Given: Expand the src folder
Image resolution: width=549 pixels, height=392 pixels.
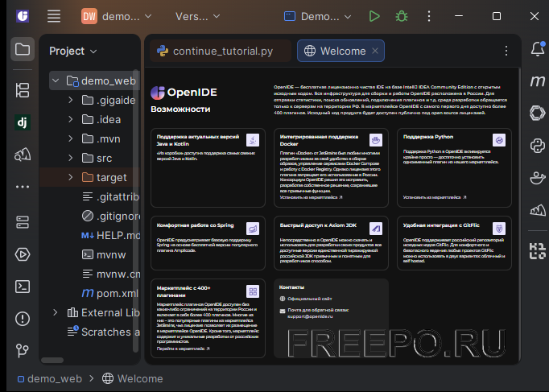Looking at the screenshot, I should [x=70, y=158].
